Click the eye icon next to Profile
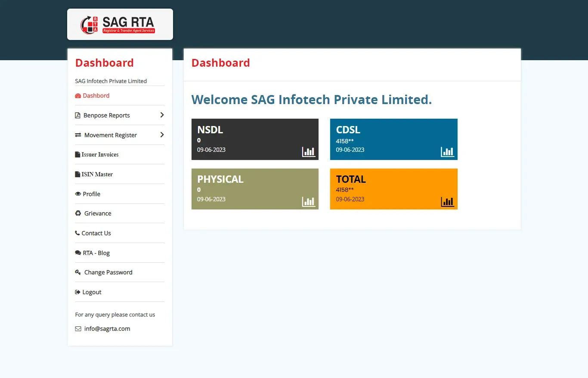 pos(78,194)
